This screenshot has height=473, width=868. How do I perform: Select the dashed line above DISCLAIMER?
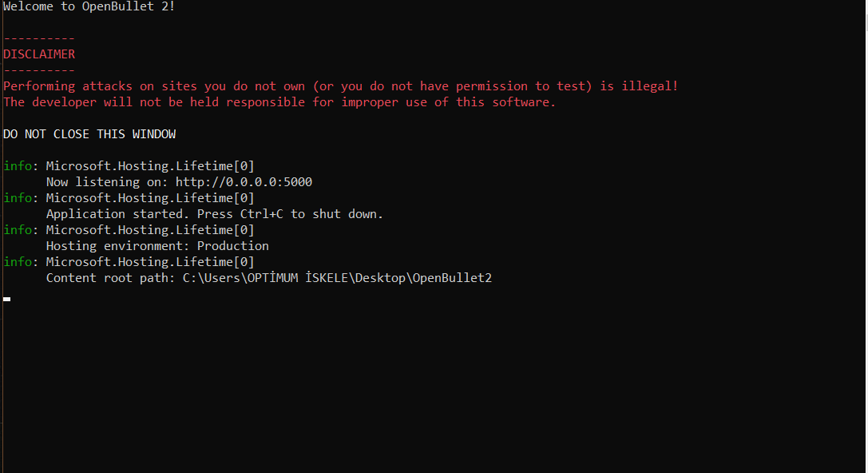click(39, 39)
